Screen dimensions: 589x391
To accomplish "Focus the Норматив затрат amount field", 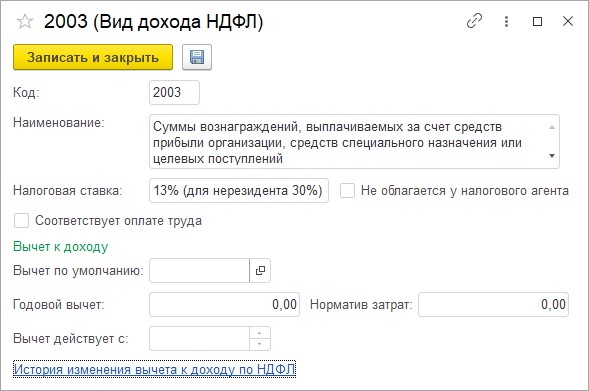I will [493, 304].
